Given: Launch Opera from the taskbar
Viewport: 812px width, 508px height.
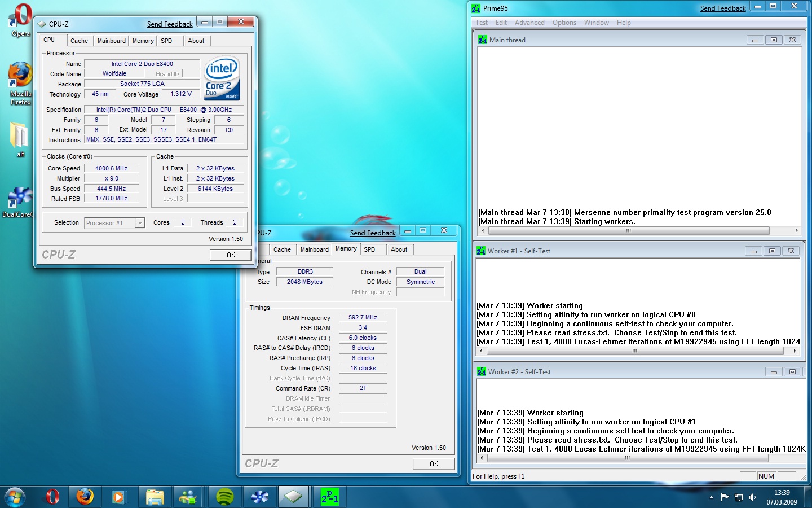Looking at the screenshot, I should pos(52,497).
